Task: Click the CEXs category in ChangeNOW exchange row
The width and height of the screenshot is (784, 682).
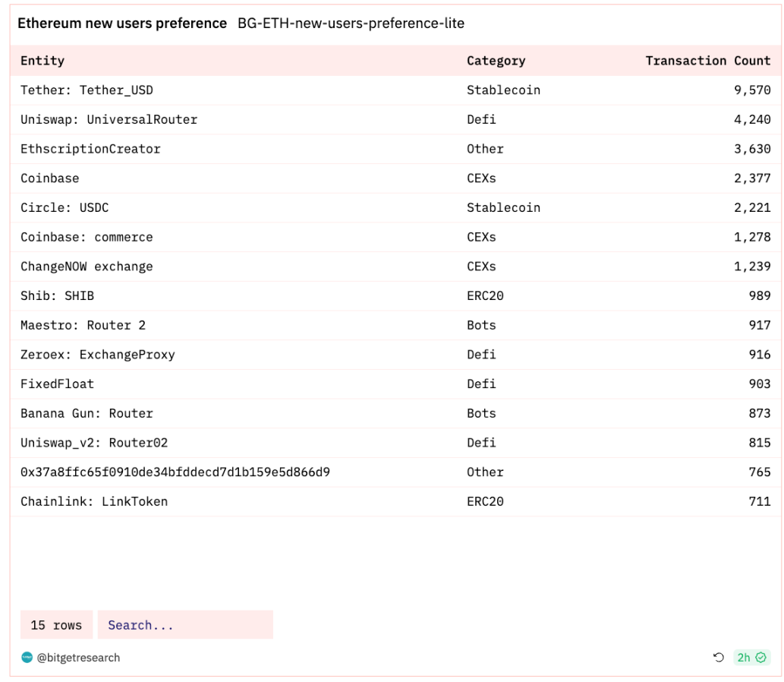Action: click(x=481, y=267)
